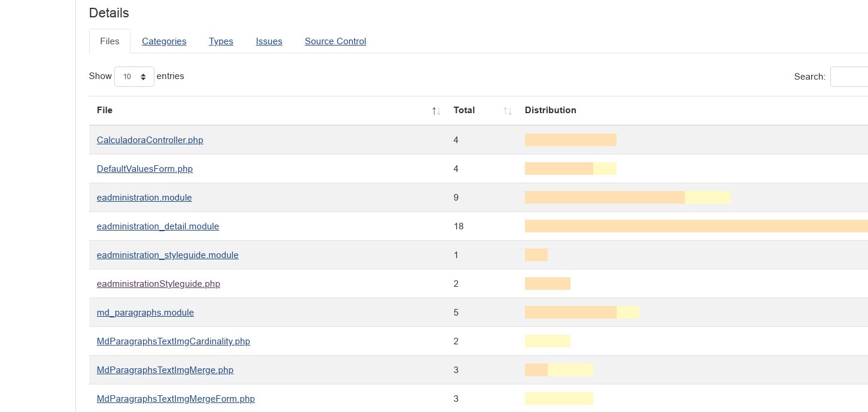Open eadministration_styleguide.module link
The height and width of the screenshot is (412, 868).
[x=168, y=255]
